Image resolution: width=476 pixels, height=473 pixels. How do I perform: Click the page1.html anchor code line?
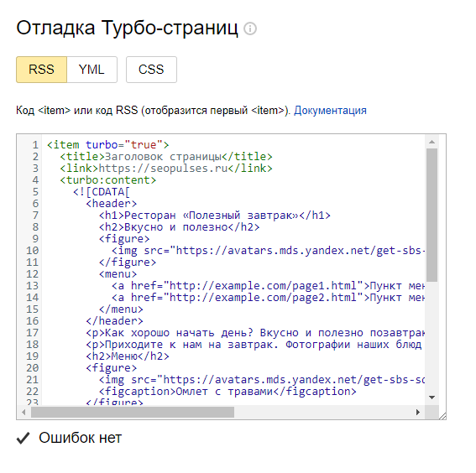268,286
